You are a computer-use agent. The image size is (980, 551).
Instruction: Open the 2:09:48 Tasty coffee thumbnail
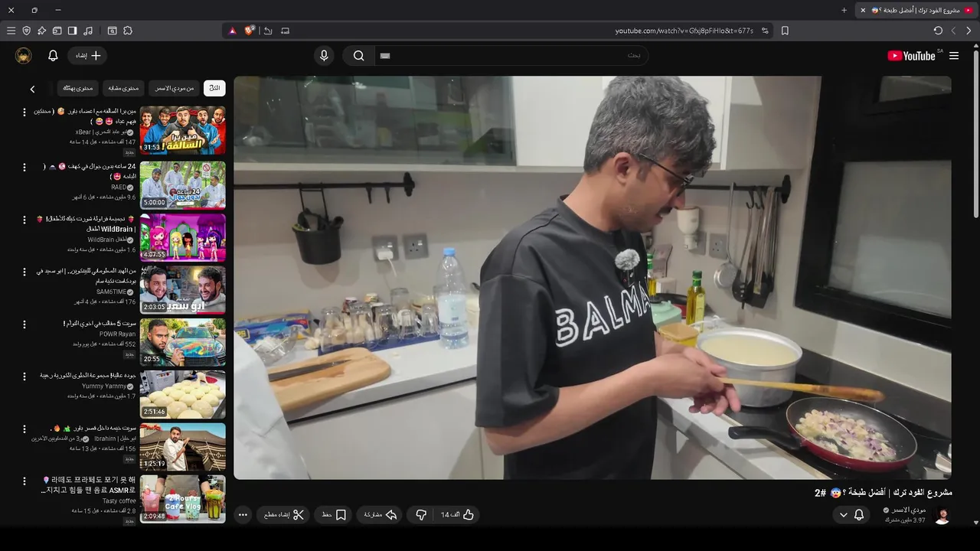point(183,499)
